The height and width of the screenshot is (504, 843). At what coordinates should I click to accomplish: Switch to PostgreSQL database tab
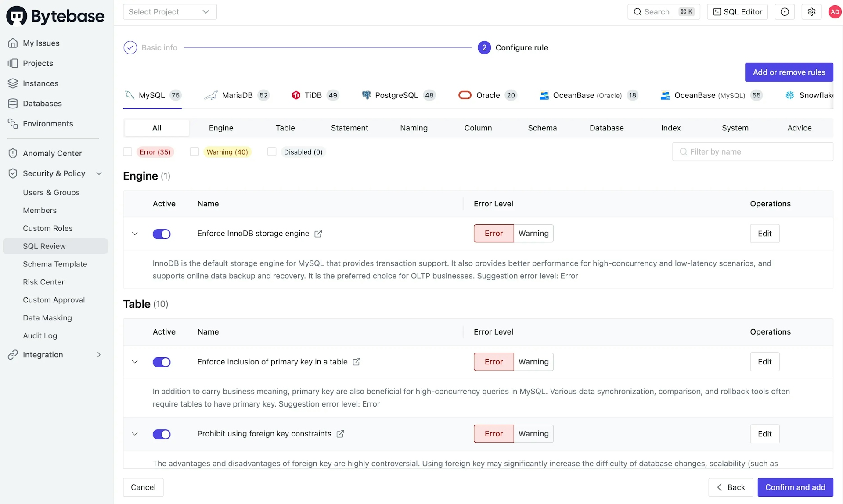coord(396,95)
